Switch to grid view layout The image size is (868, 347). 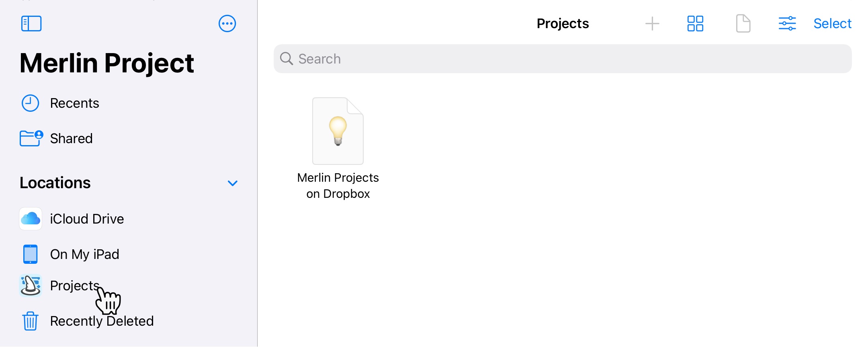point(695,23)
